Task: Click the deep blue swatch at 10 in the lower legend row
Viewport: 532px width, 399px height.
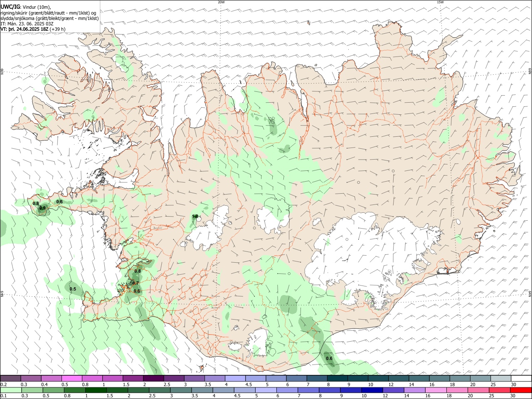Action: coord(372,390)
